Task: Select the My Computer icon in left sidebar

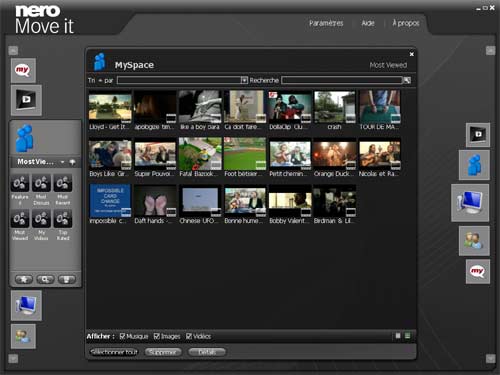Action: click(x=26, y=305)
